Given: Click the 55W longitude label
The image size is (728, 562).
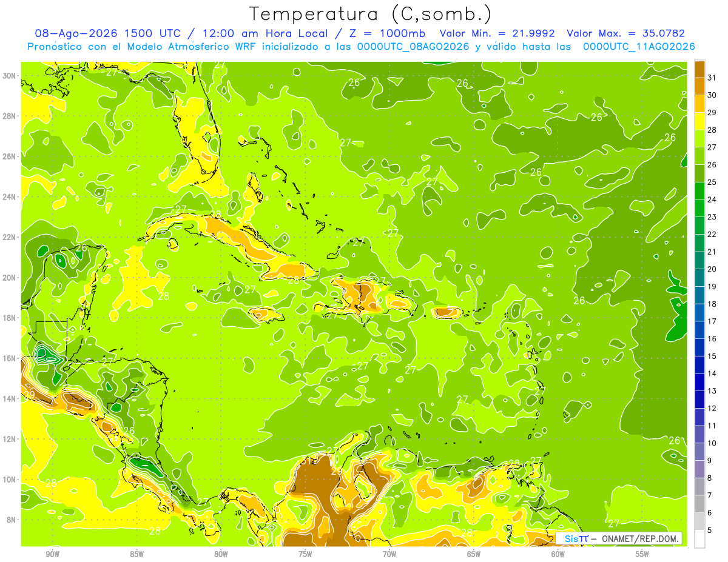Looking at the screenshot, I should (x=642, y=554).
